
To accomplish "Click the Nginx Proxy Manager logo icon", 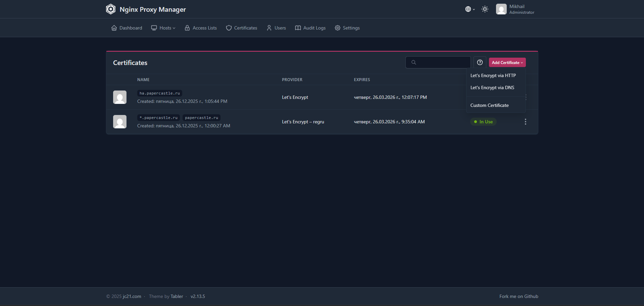I will coord(111,9).
